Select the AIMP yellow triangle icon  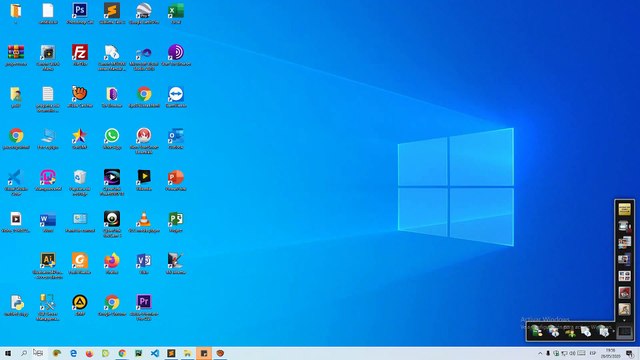[x=80, y=305]
